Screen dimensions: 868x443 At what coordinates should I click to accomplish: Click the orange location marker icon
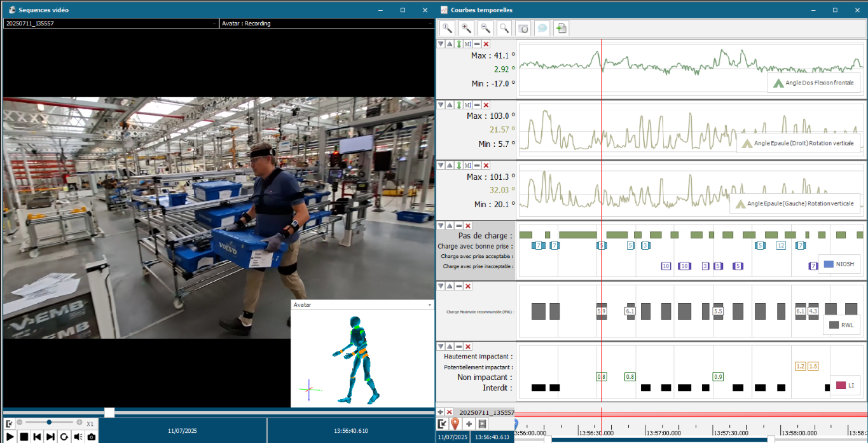tap(455, 424)
